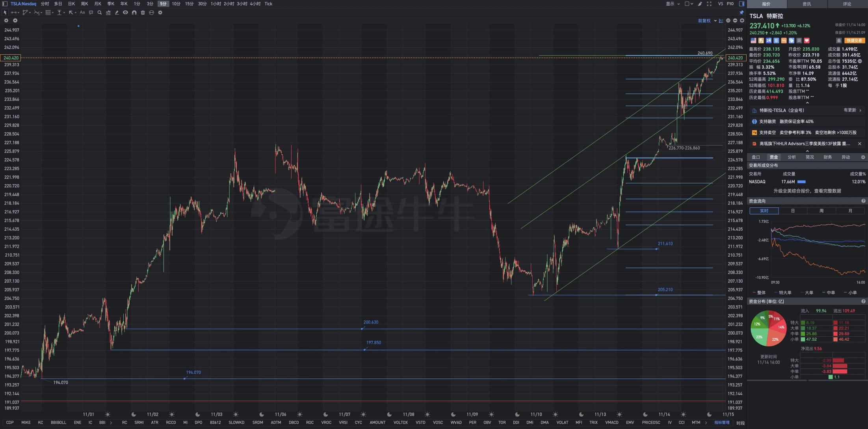868x429 pixels.
Task: Select the 1小时 timeframe
Action: coord(216,4)
